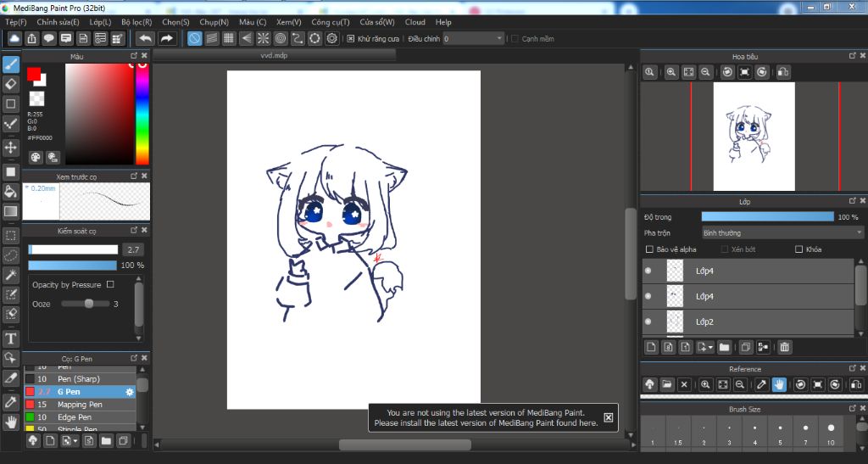Viewport: 868px width, 464px height.
Task: Adjust the Độ trong opacity bar
Action: point(767,216)
